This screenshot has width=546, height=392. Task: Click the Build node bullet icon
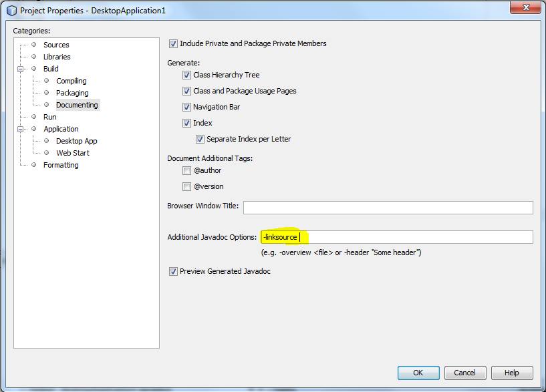(x=34, y=69)
